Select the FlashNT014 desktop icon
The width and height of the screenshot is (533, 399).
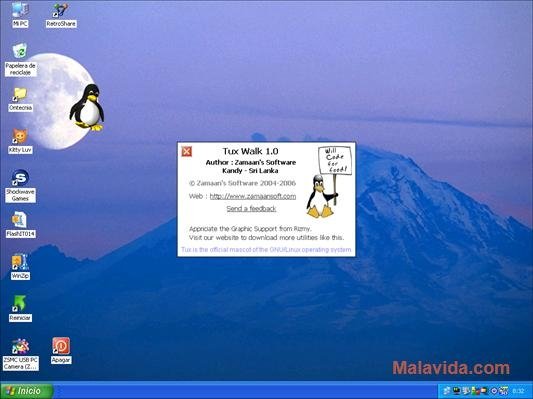20,224
